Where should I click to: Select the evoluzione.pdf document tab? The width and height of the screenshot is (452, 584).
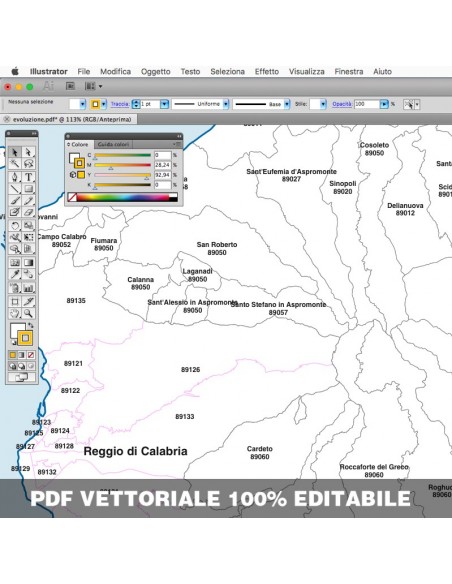[x=69, y=120]
